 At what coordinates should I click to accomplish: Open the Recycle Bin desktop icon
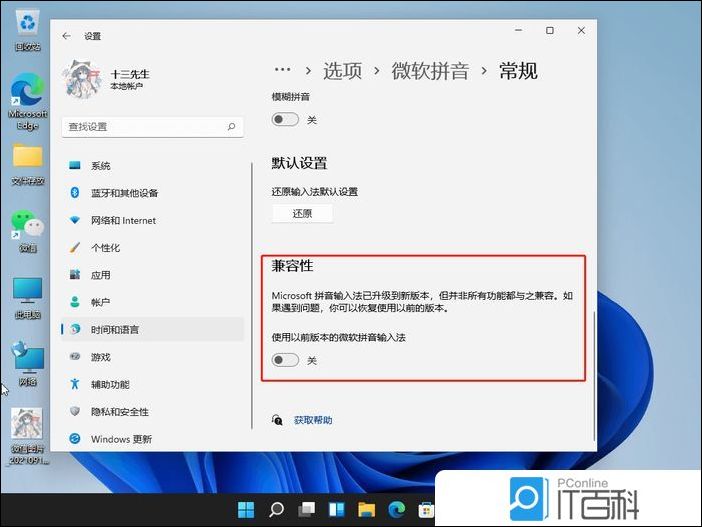click(x=28, y=30)
